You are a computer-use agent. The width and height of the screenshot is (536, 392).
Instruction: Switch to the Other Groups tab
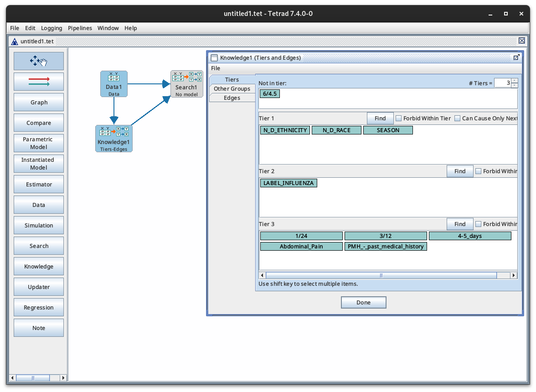pos(232,88)
